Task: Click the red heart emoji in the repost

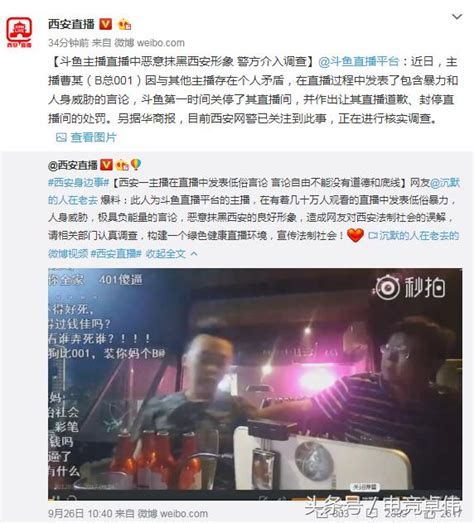Action: (355, 235)
